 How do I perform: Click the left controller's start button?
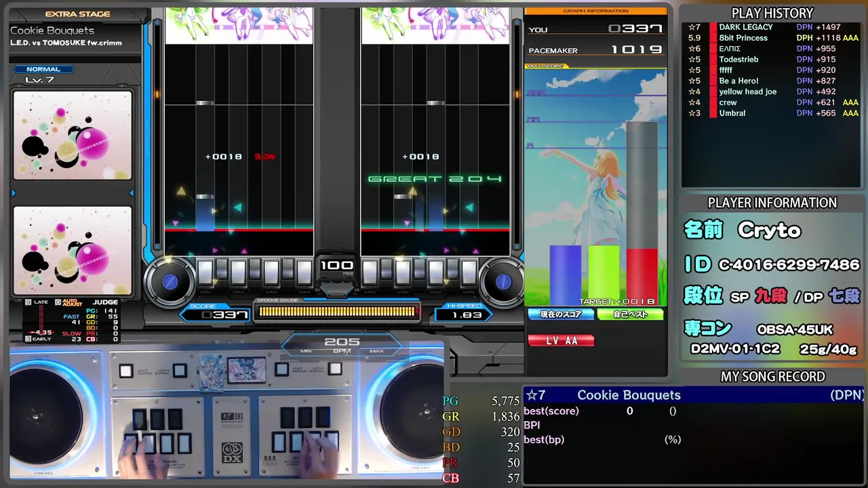[x=125, y=371]
